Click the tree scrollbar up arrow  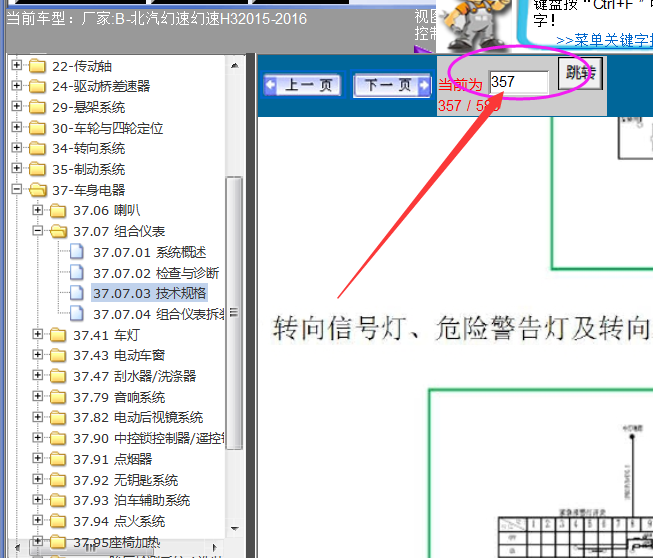coord(234,65)
